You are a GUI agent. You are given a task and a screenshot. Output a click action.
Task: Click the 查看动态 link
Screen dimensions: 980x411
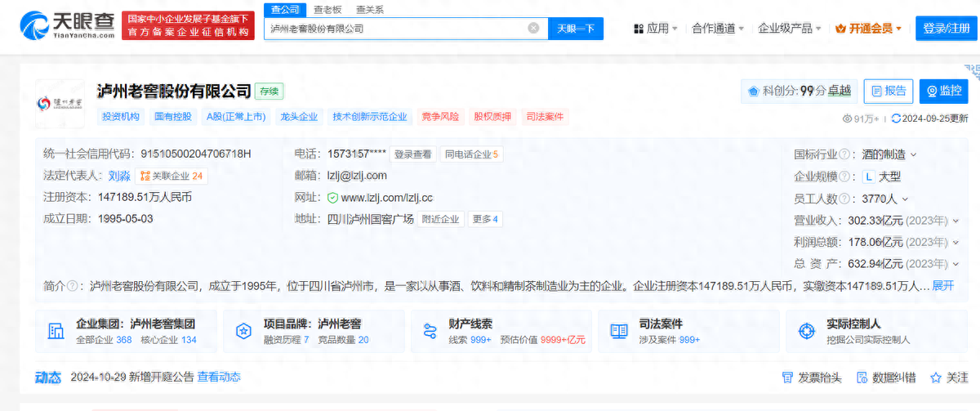[219, 377]
